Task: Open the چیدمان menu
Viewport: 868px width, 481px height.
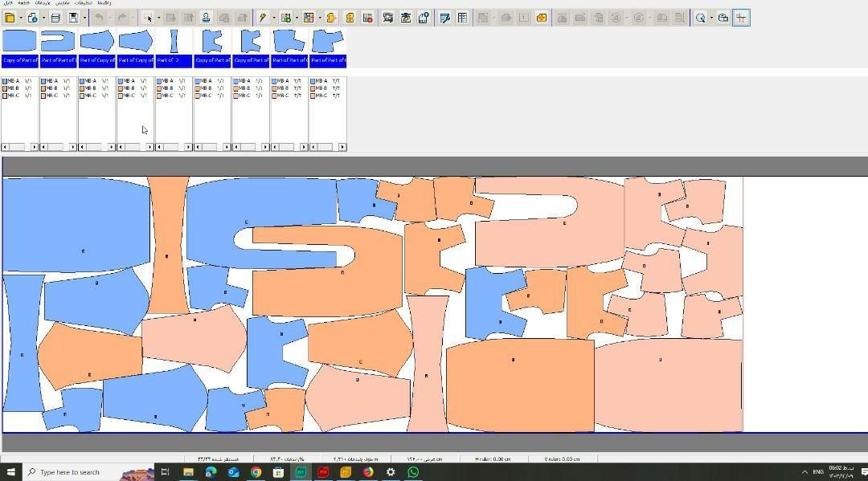Action: coord(43,2)
